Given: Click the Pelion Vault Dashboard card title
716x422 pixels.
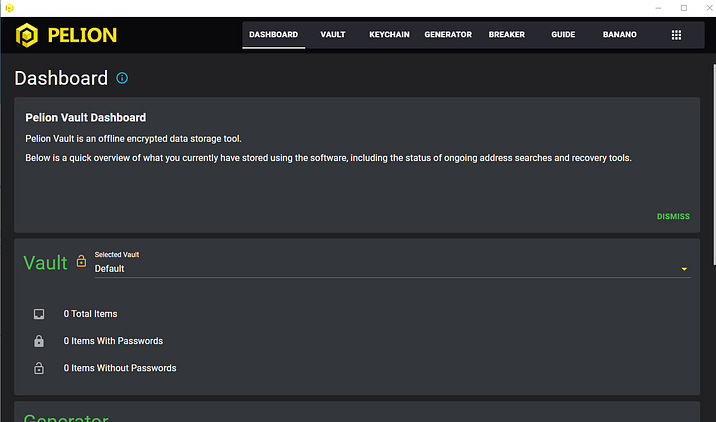Looking at the screenshot, I should [86, 118].
